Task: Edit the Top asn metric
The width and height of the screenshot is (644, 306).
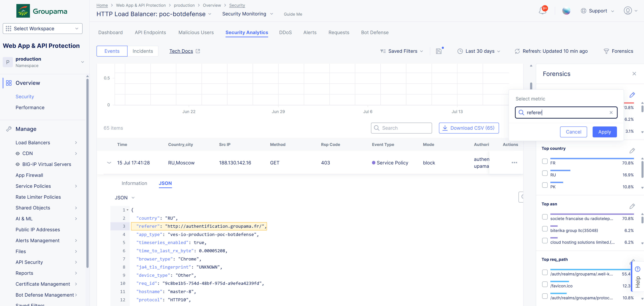Action: click(x=632, y=206)
